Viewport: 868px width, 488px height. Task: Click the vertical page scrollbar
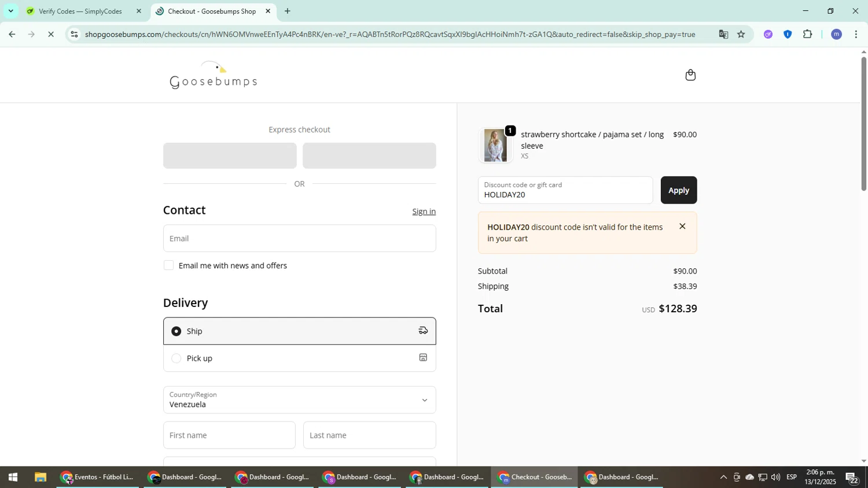tap(863, 124)
